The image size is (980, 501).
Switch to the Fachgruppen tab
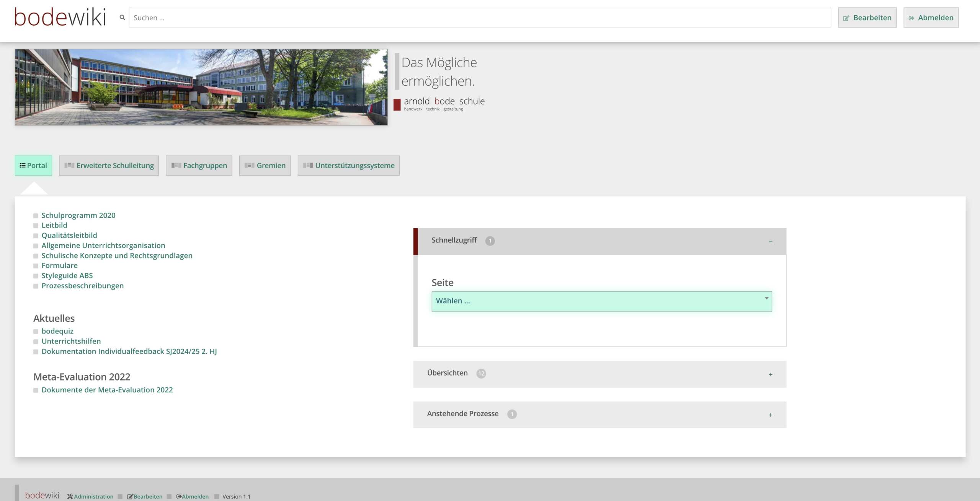pyautogui.click(x=199, y=166)
